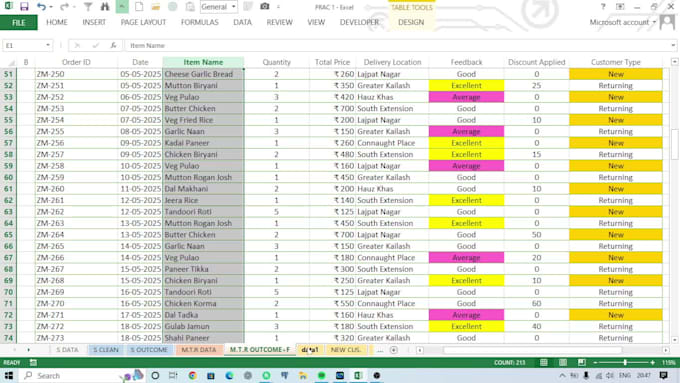Open the REVIEW ribbon tab
The image size is (680, 383).
point(279,22)
